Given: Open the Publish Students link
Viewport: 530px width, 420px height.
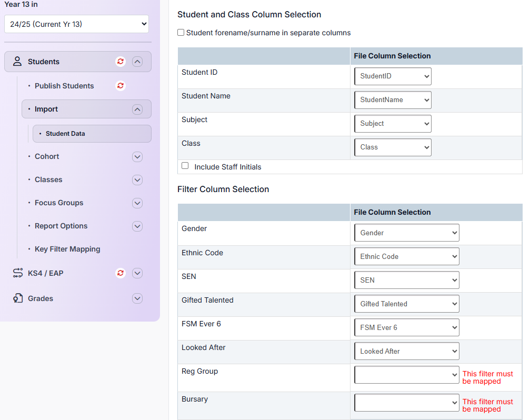Looking at the screenshot, I should point(64,86).
